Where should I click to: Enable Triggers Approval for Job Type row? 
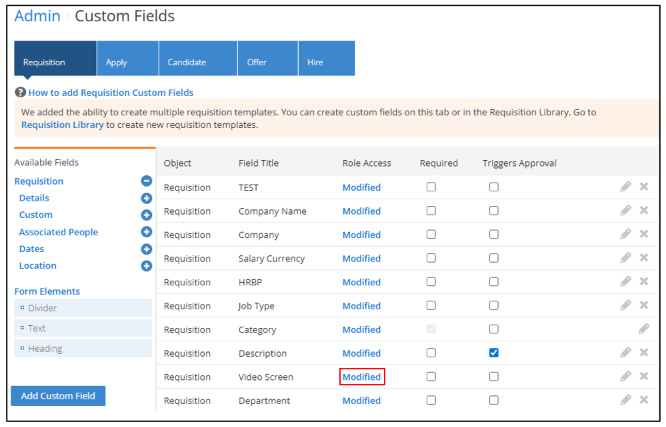click(x=493, y=306)
